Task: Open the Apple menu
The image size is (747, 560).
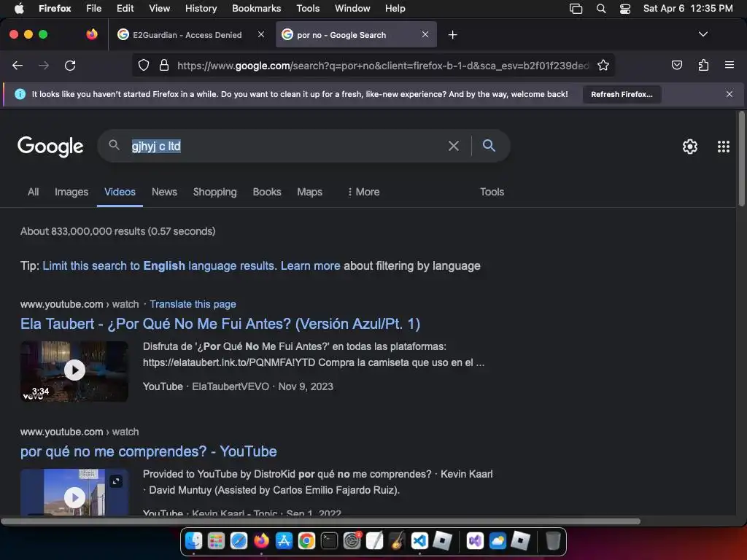Action: (x=19, y=9)
